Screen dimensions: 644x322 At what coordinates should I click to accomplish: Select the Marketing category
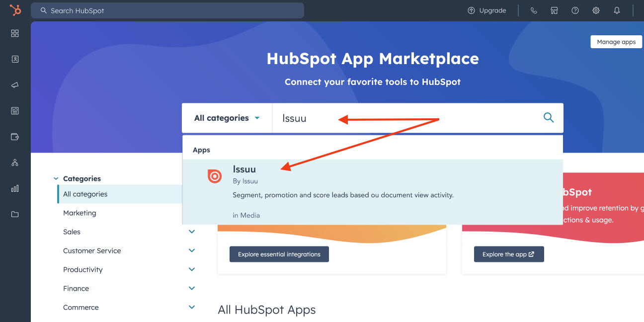point(80,213)
